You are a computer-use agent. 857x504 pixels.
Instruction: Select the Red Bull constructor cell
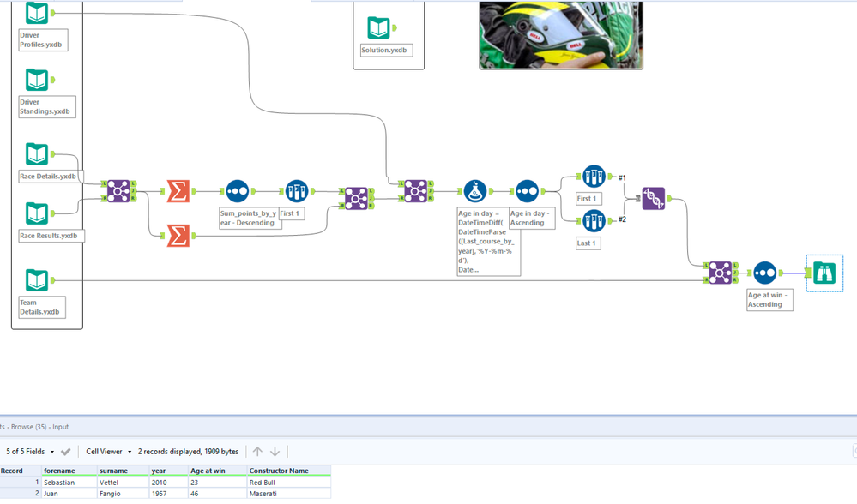click(289, 483)
